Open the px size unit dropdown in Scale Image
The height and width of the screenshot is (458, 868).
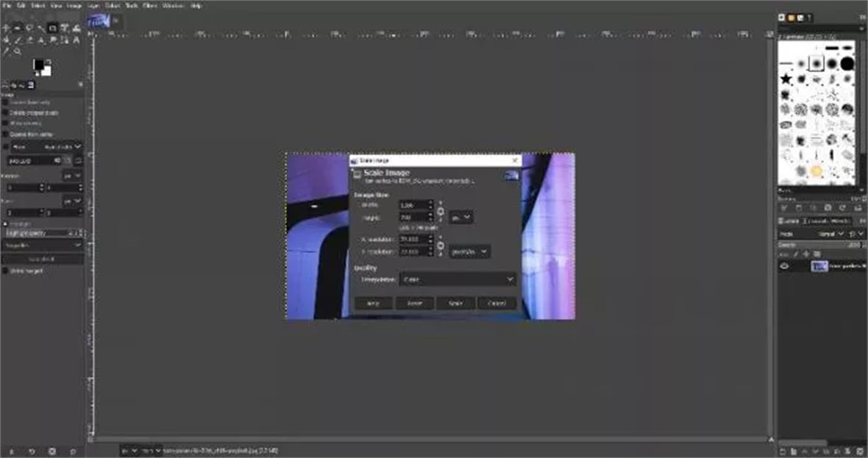tap(461, 218)
